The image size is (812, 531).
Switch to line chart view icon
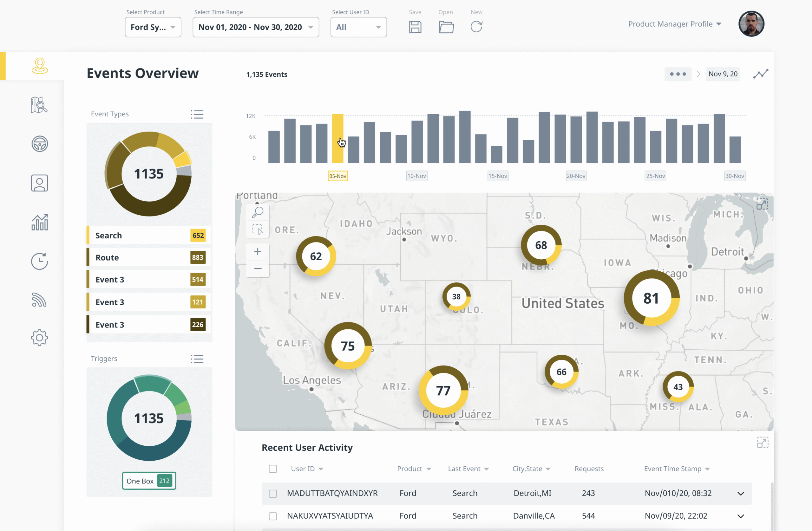[x=761, y=74]
